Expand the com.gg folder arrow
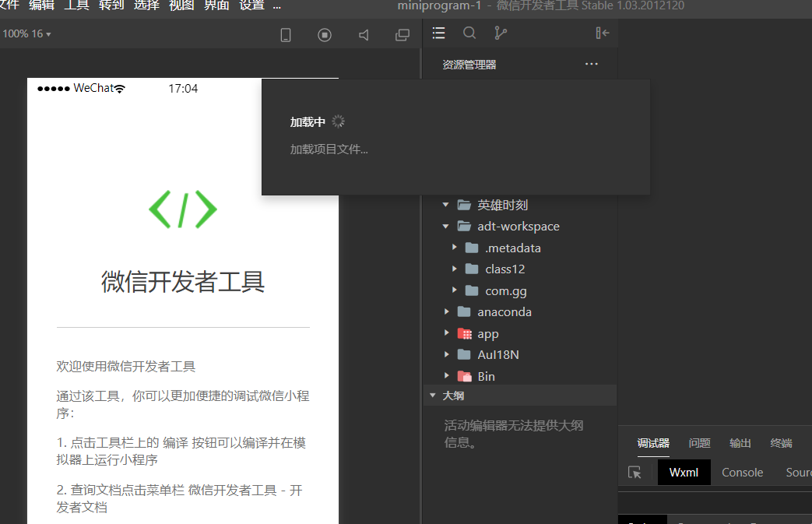 454,290
